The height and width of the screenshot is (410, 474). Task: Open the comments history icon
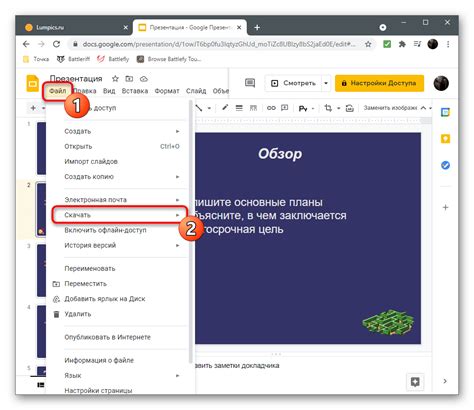pos(250,83)
